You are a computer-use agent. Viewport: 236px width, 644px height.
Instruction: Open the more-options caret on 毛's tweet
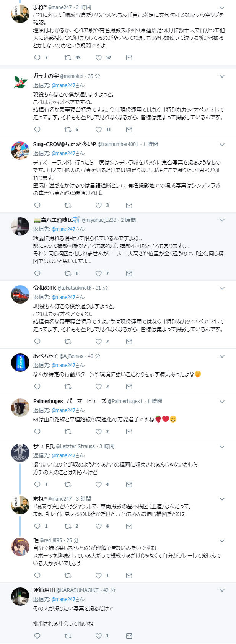pos(222,541)
